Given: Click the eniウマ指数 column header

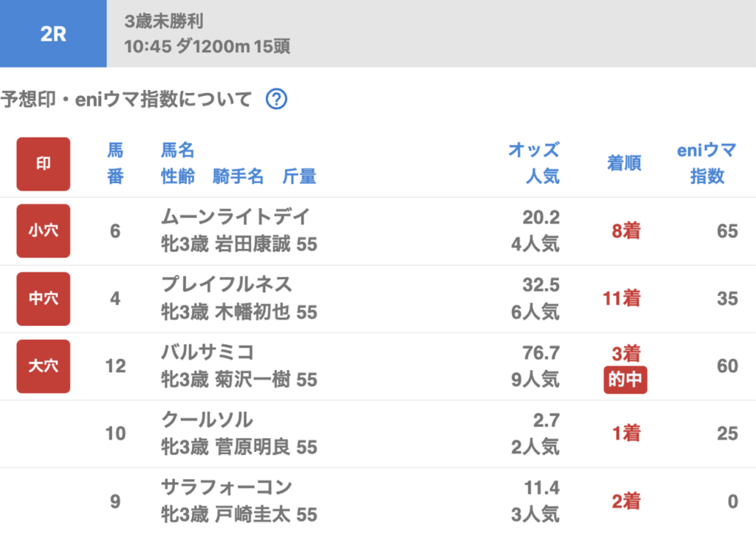Looking at the screenshot, I should pos(707,163).
